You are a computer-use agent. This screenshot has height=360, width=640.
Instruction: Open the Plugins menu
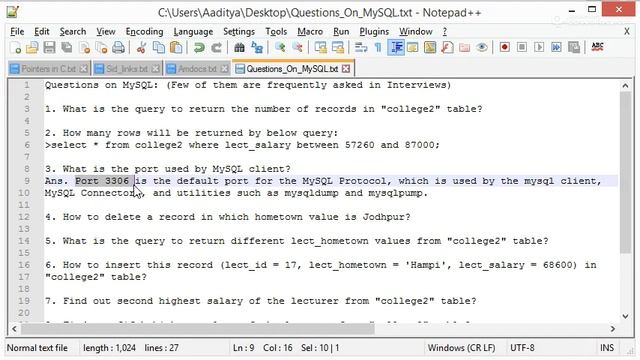(374, 31)
